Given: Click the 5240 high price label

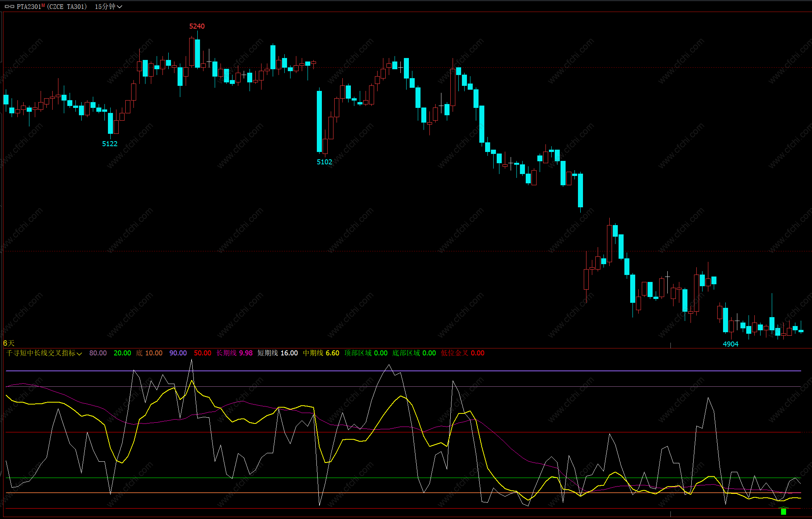Looking at the screenshot, I should 197,26.
